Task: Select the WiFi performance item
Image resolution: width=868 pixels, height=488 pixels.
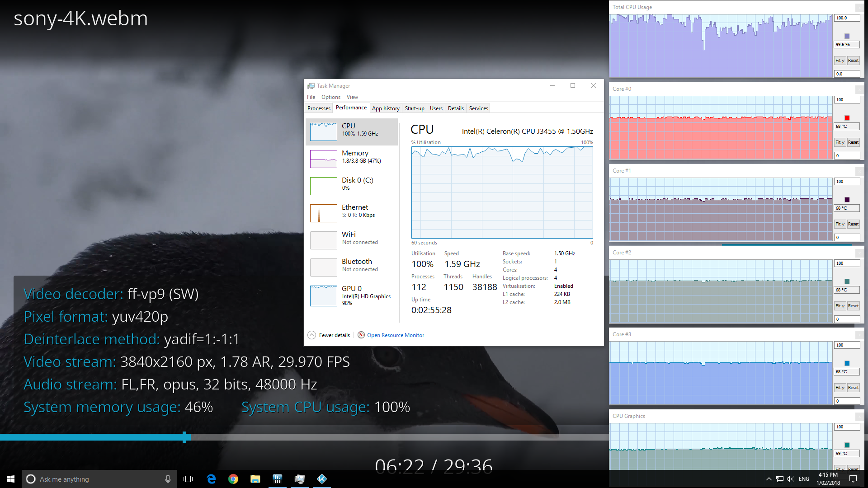Action: point(352,240)
